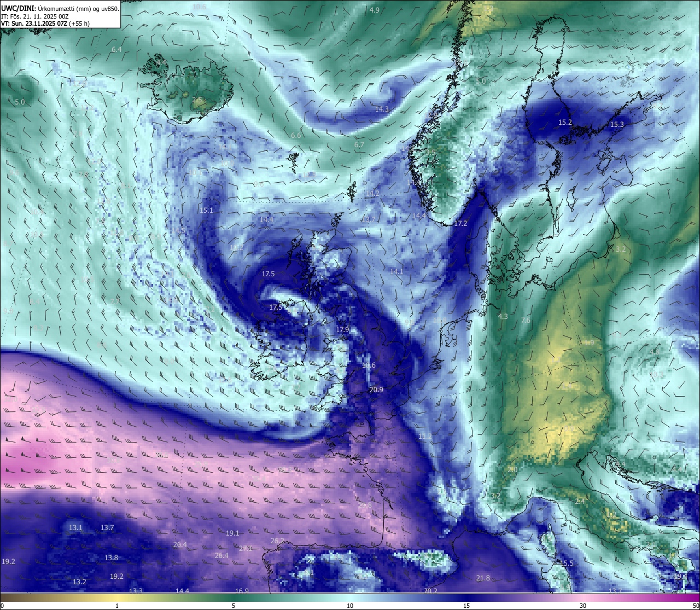Click the 6.4 value label
Viewport: 700px width, 610px height.
point(116,49)
